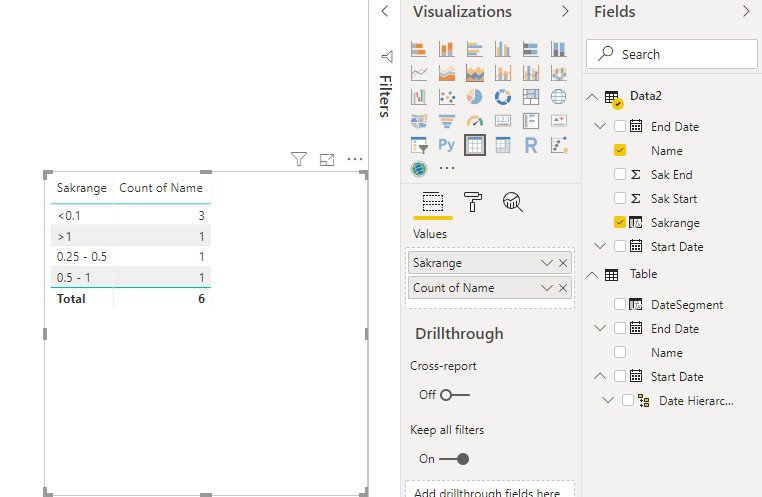Select the slicer visual

click(419, 145)
